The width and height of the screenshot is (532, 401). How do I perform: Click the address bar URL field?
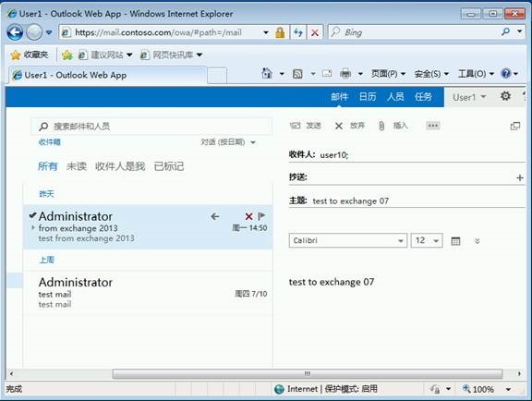[x=161, y=32]
